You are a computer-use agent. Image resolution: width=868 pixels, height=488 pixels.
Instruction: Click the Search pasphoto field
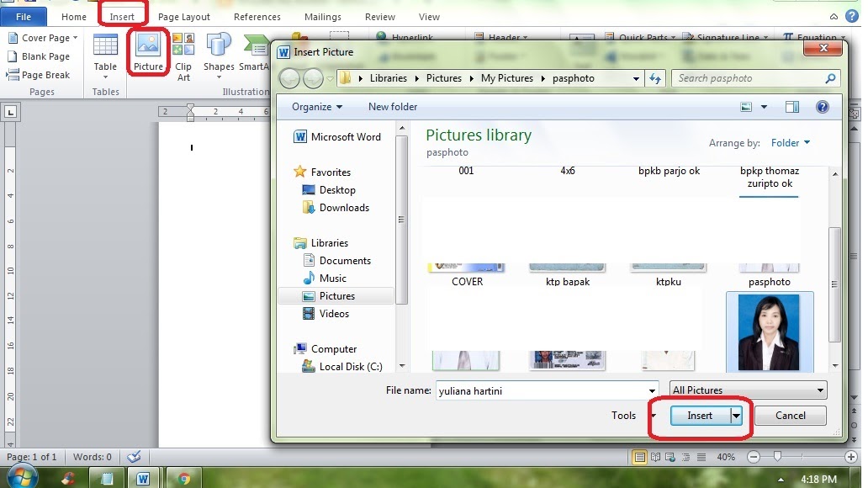tap(748, 78)
